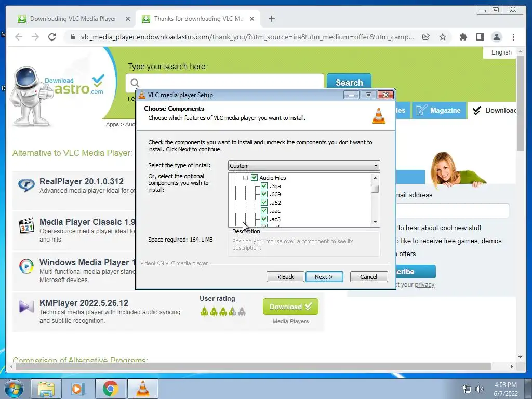This screenshot has height=399, width=532.
Task: Open the English language selector
Action: [x=501, y=52]
